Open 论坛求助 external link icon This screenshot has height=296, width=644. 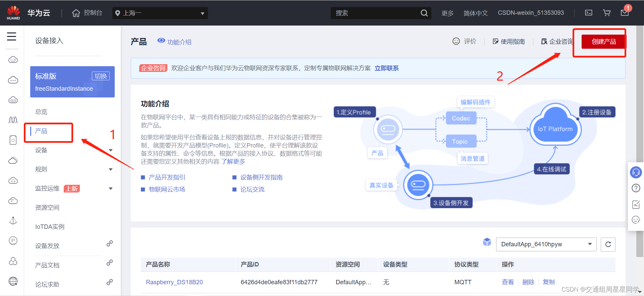110,282
